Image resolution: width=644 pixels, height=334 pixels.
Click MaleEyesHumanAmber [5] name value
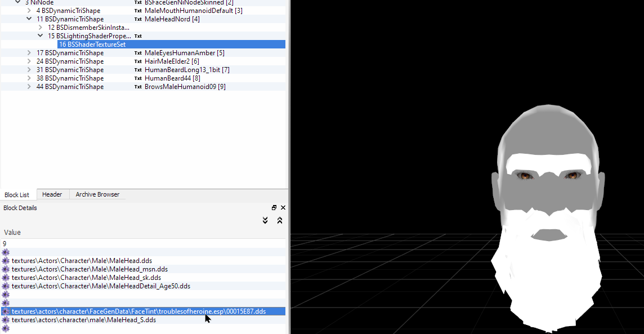tap(185, 53)
